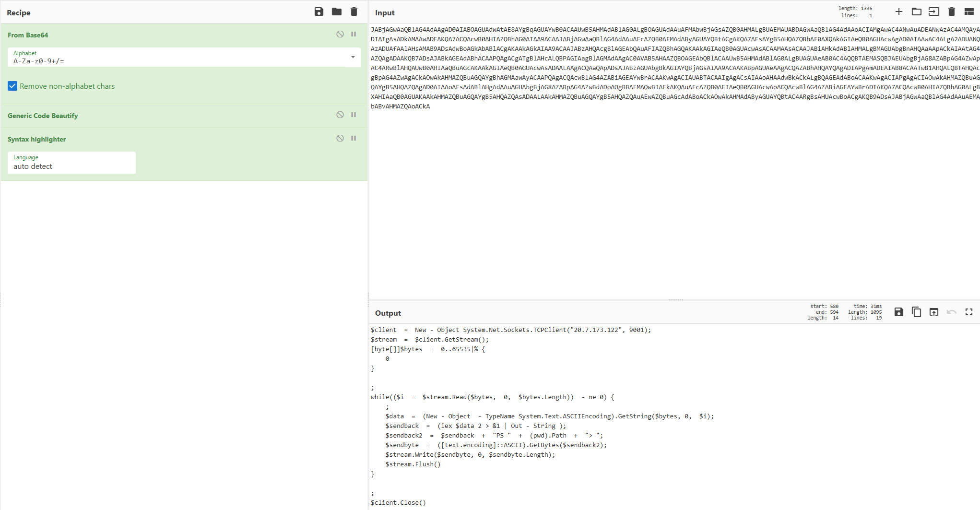Clear the input and output
Screen dimensions: 980x510
(952, 12)
